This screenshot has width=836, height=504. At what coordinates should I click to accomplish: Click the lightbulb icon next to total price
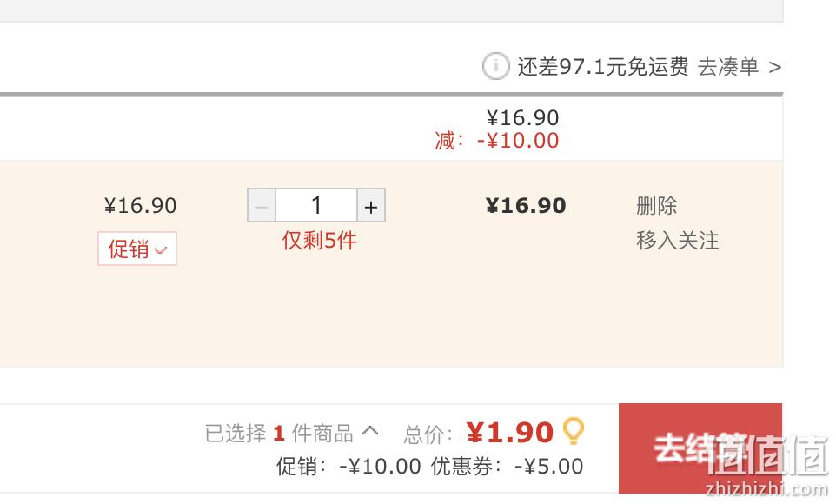click(574, 431)
